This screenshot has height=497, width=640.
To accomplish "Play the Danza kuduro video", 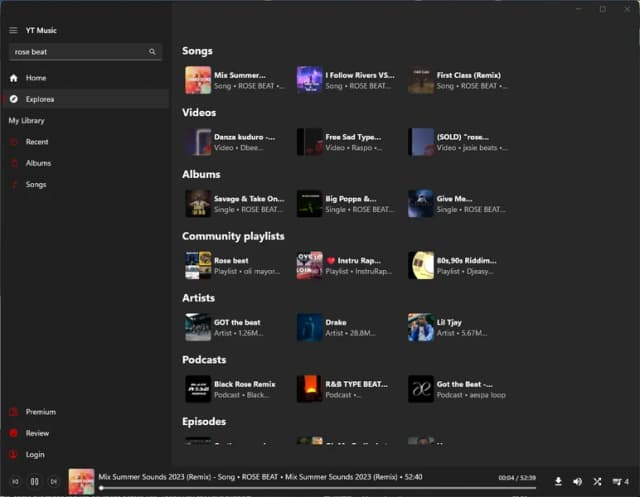I will [x=235, y=142].
